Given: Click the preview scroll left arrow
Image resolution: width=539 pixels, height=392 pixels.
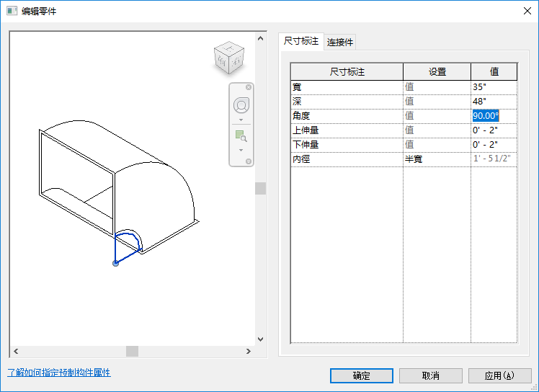Looking at the screenshot, I should 16,351.
